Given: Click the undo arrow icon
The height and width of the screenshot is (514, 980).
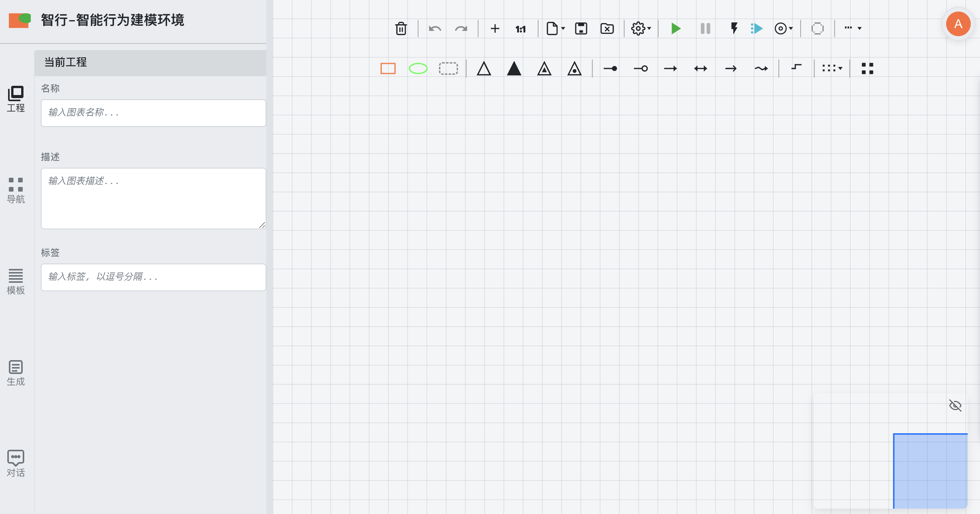Looking at the screenshot, I should pyautogui.click(x=435, y=28).
